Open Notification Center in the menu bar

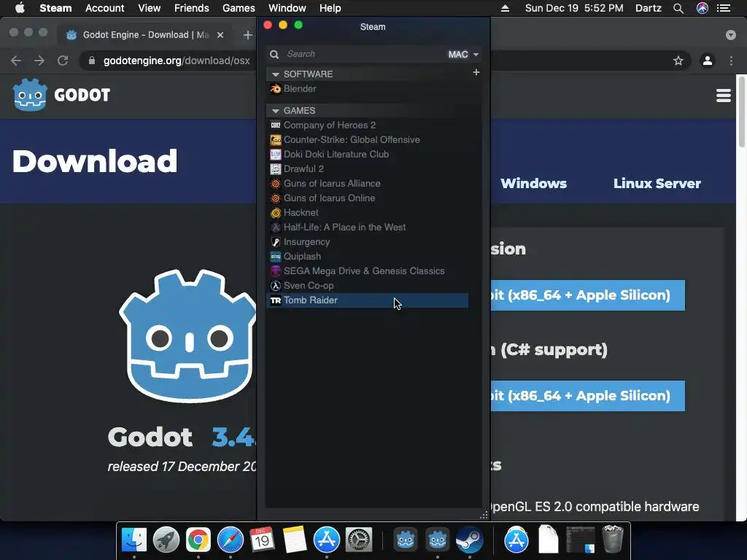click(x=724, y=8)
